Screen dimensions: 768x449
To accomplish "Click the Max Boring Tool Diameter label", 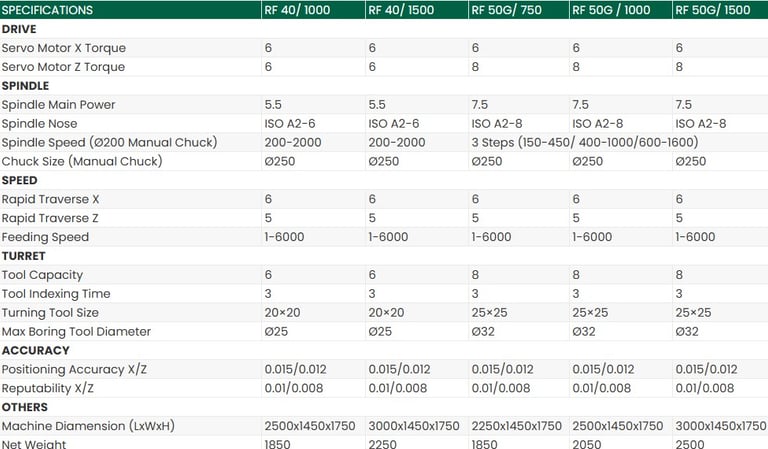I will pos(76,331).
